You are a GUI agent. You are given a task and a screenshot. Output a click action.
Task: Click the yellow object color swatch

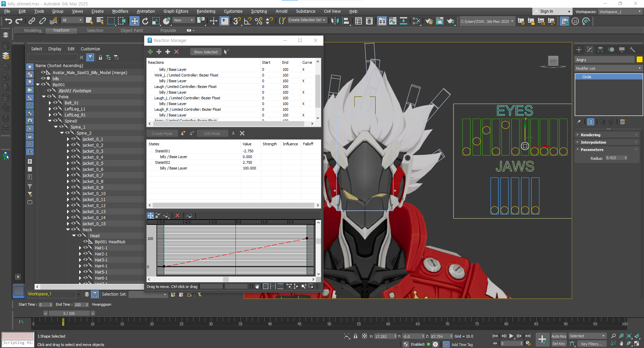point(639,59)
